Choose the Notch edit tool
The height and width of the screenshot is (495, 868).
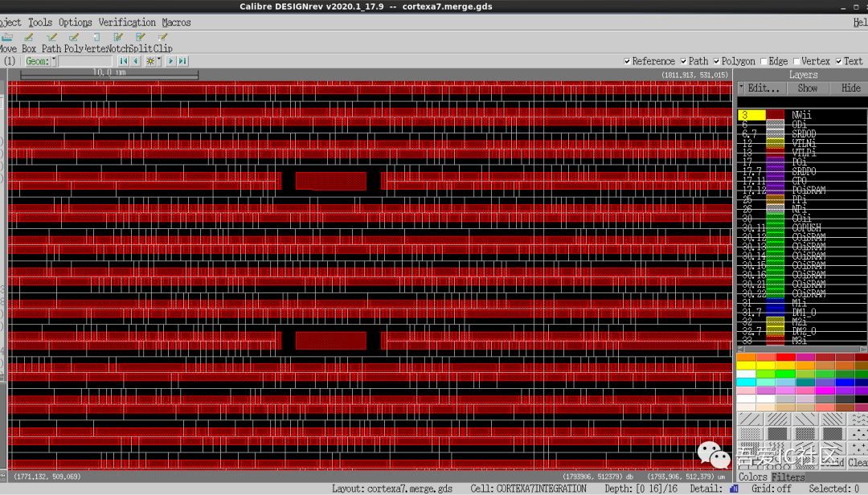tap(117, 43)
